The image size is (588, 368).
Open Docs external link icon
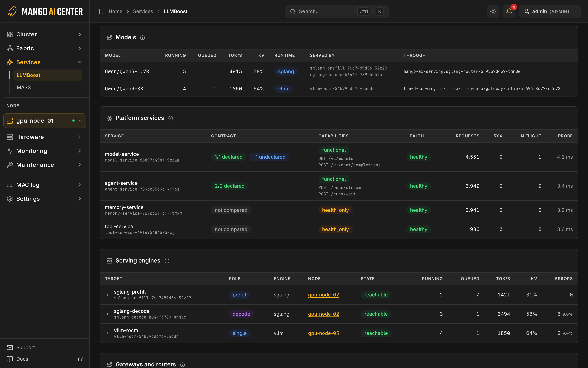pyautogui.click(x=80, y=359)
